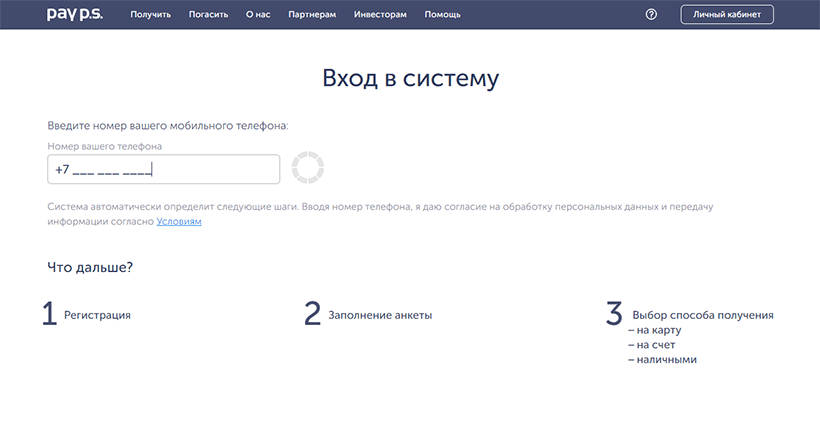Open the Инвесторам section

tap(380, 15)
